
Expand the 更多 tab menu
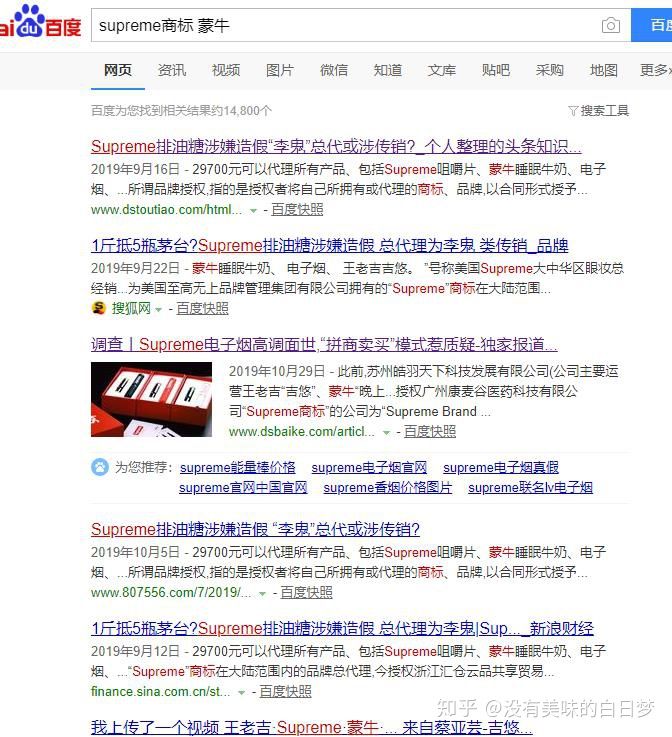[656, 71]
